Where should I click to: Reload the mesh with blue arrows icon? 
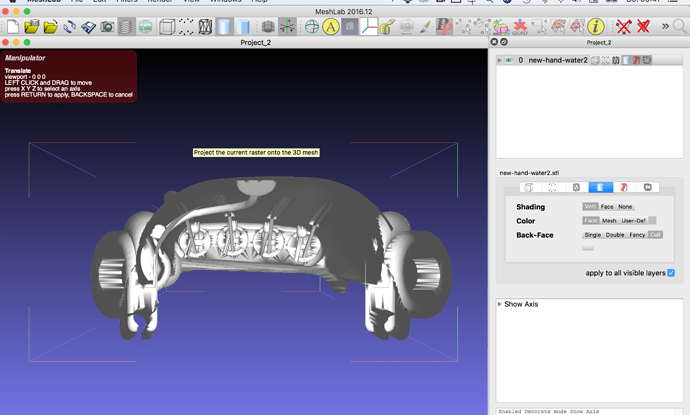point(70,27)
